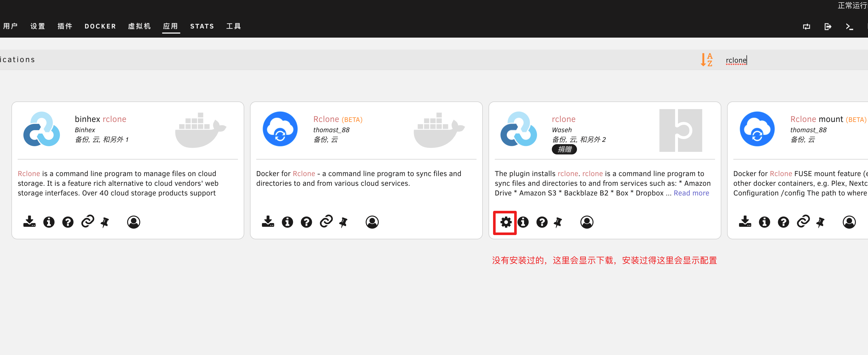Pin binhex rclone to favorites
The image size is (868, 355).
tap(104, 222)
